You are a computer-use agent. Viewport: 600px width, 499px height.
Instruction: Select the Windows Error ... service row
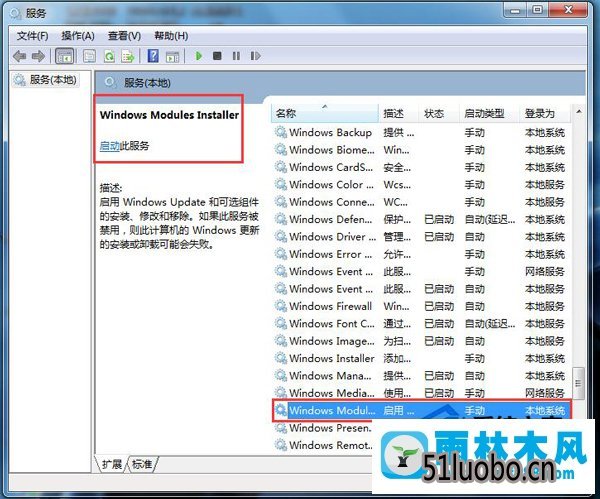[421, 254]
